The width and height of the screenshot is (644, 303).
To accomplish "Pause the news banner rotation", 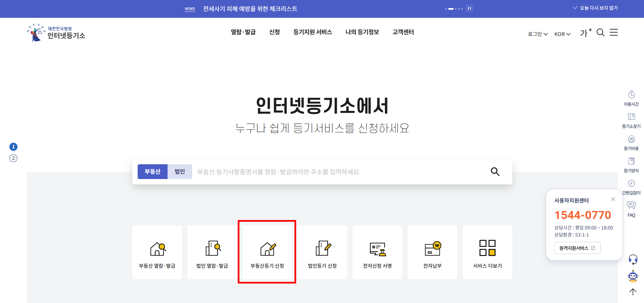I will pyautogui.click(x=469, y=8).
